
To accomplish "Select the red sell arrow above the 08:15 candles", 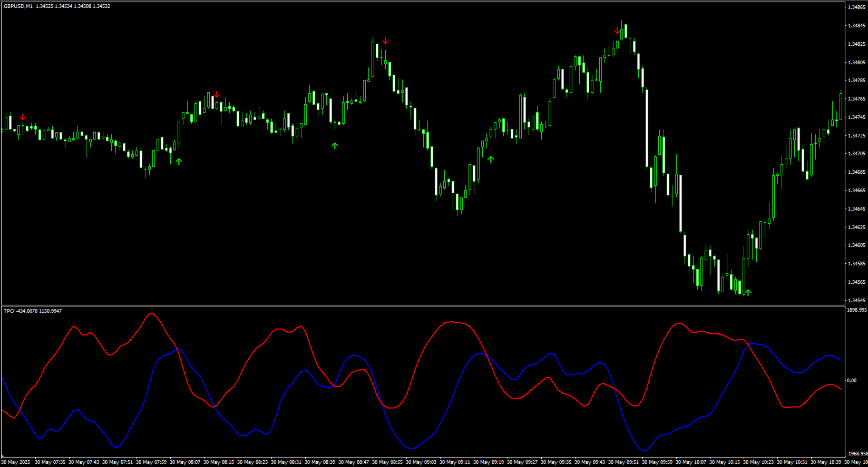I will point(217,95).
